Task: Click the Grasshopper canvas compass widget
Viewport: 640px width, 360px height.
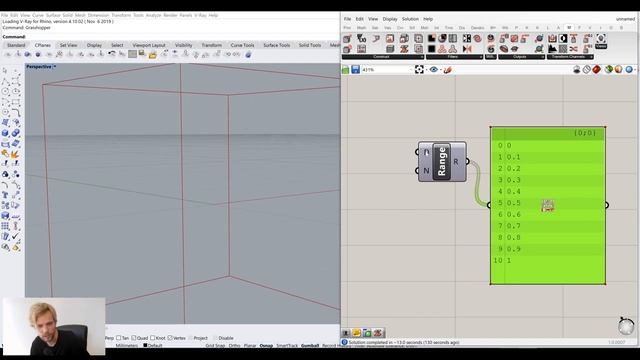Action: click(626, 326)
